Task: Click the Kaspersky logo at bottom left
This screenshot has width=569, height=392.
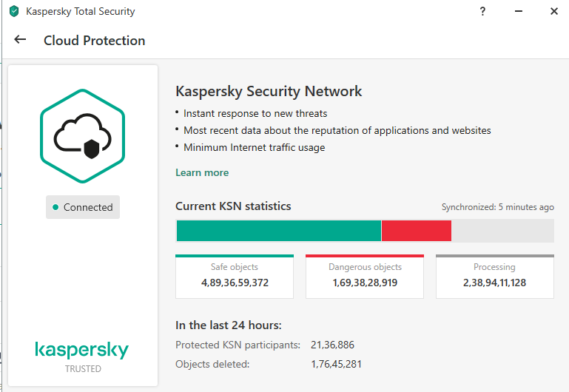Action: coord(81,350)
